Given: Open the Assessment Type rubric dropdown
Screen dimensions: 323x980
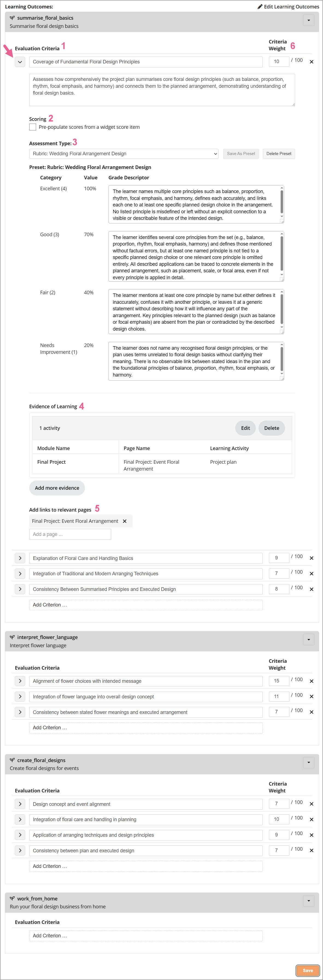Looking at the screenshot, I should 124,154.
